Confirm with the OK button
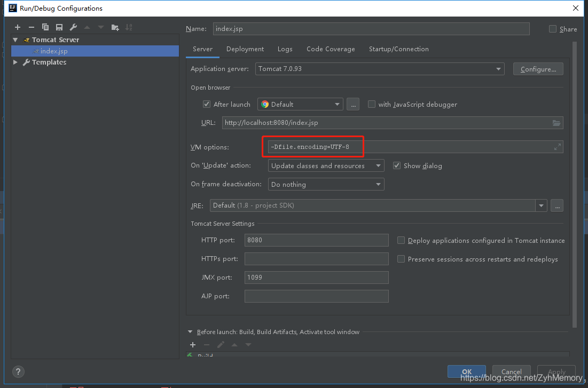The image size is (588, 388). [x=466, y=371]
